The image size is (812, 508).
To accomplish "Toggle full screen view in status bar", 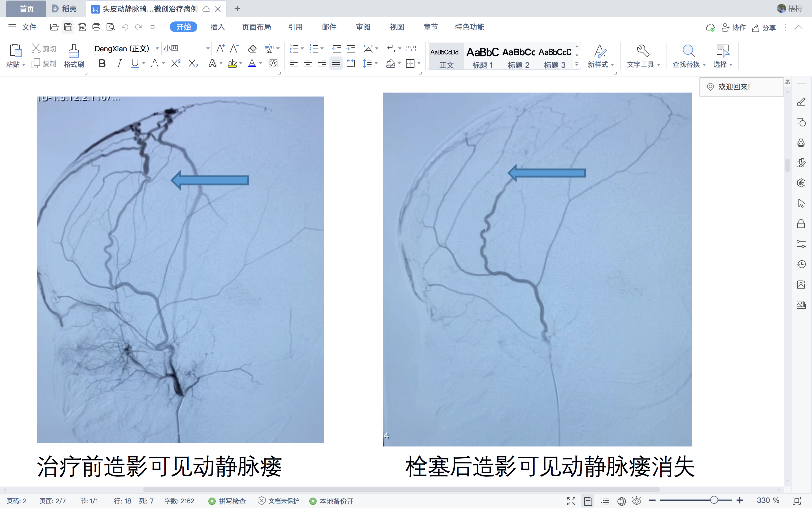I will (571, 501).
